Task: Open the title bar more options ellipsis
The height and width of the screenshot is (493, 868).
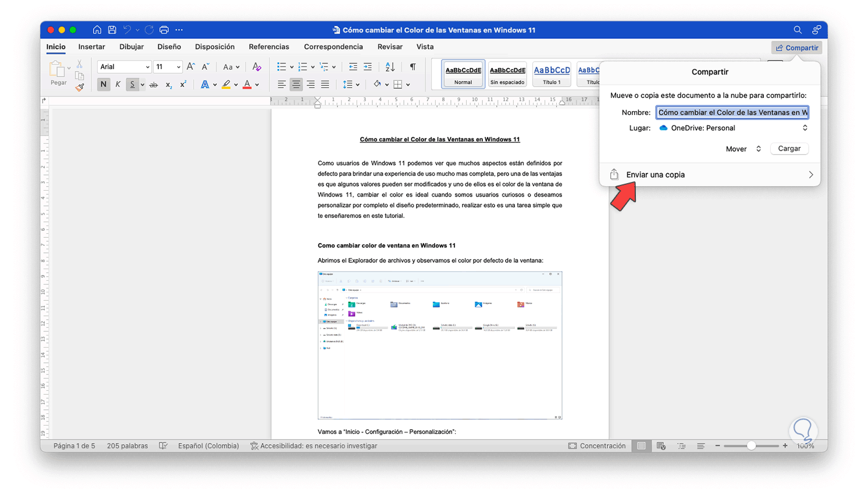Action: pos(179,30)
